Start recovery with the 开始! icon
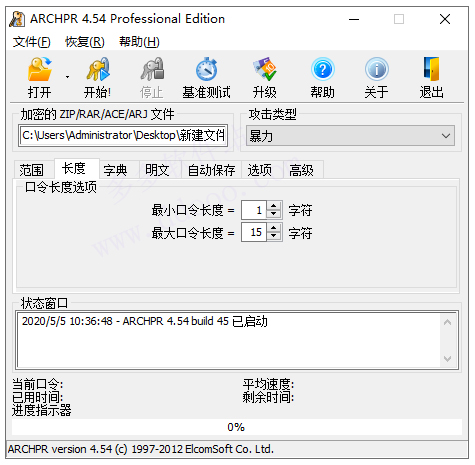The height and width of the screenshot is (465, 475). point(98,69)
